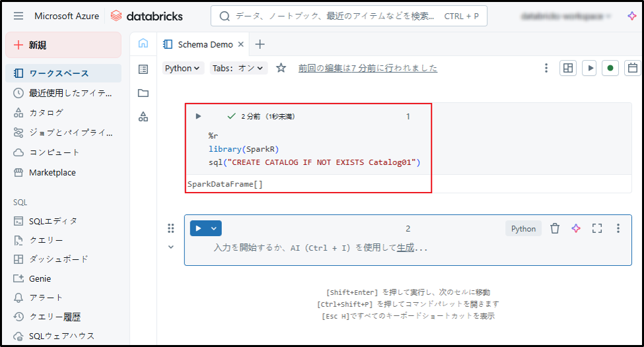Toggle the hamburger menu to collapse the sidebar

coord(18,16)
